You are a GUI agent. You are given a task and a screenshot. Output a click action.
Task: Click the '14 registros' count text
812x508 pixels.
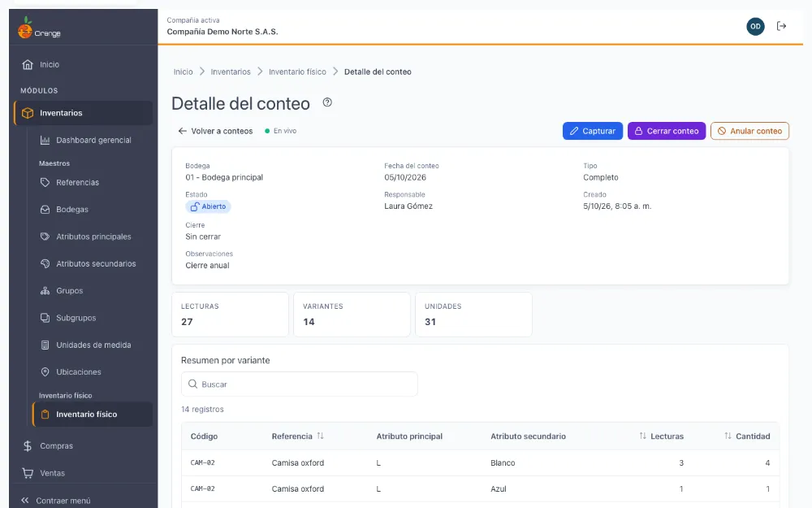click(x=202, y=410)
